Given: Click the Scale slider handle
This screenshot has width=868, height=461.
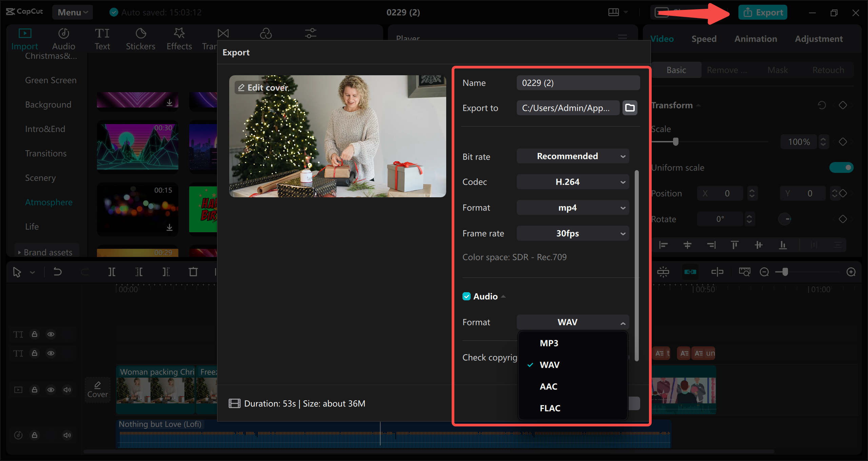Looking at the screenshot, I should pyautogui.click(x=675, y=142).
